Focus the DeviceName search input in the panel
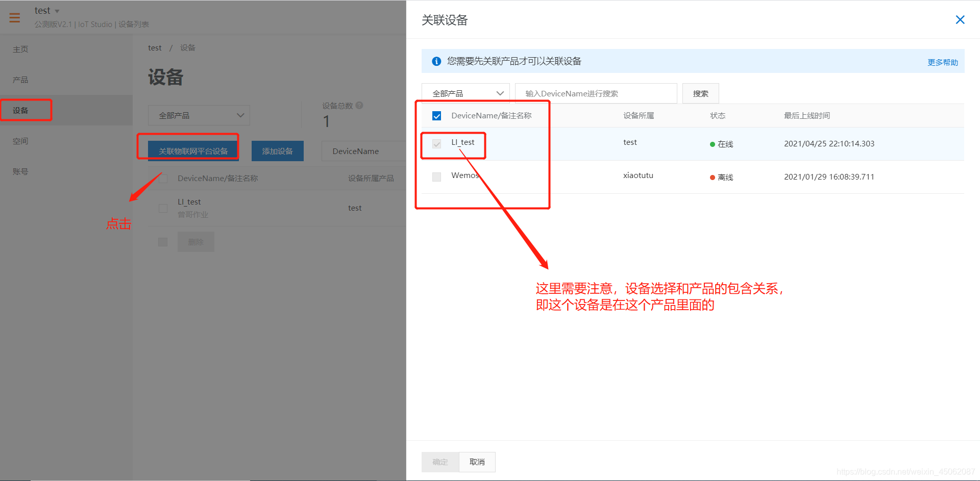Screen dimensions: 980x481 [596, 93]
